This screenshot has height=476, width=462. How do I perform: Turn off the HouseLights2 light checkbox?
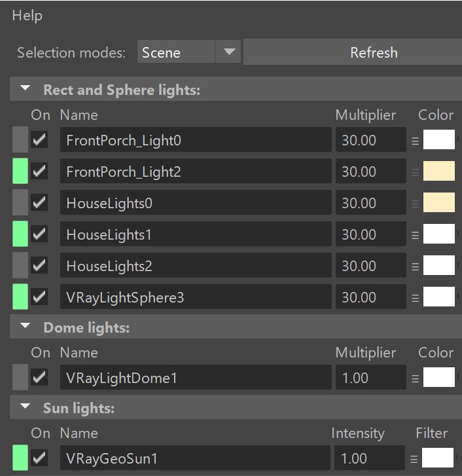pos(39,265)
